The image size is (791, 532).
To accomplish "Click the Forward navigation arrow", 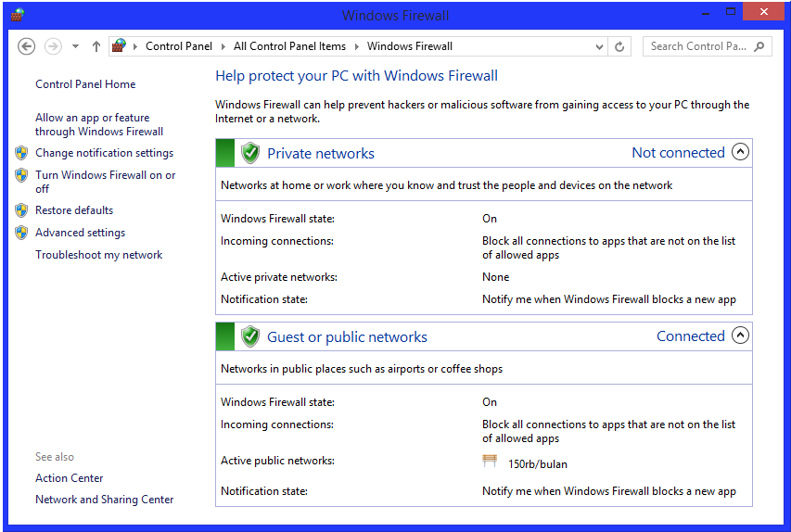I will [53, 46].
